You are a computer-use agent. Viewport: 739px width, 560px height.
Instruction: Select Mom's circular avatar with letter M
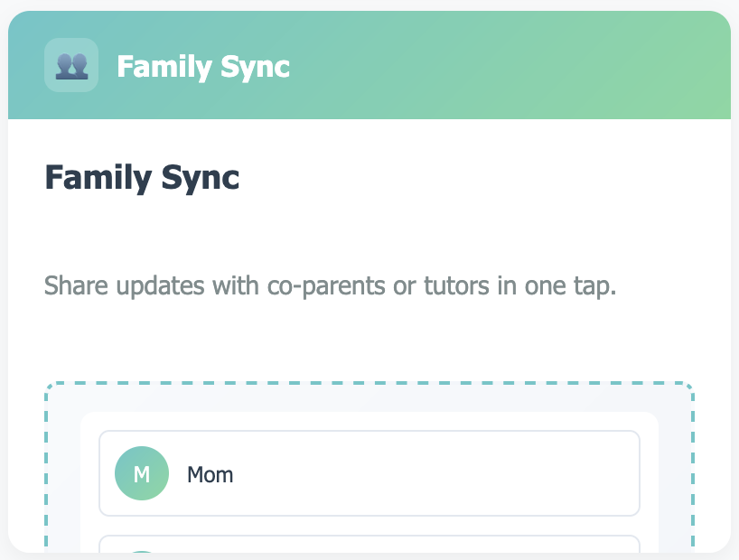click(x=142, y=473)
